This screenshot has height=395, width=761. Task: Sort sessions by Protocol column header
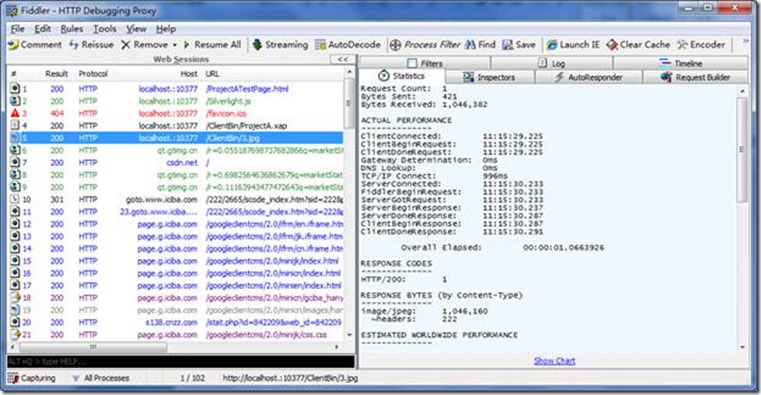(93, 74)
